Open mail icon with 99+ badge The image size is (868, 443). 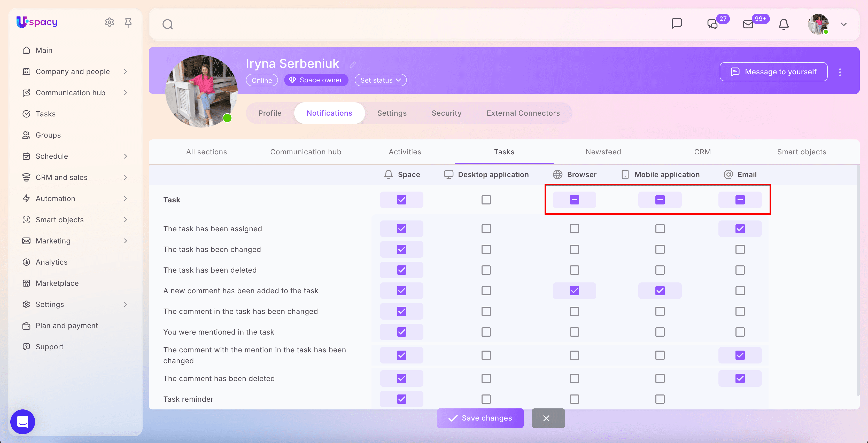(x=748, y=24)
